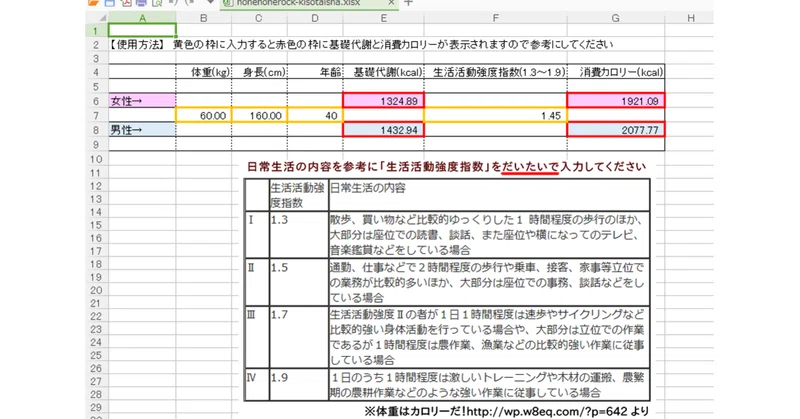Select row 28 header
The width and height of the screenshot is (800, 419).
click(97, 395)
